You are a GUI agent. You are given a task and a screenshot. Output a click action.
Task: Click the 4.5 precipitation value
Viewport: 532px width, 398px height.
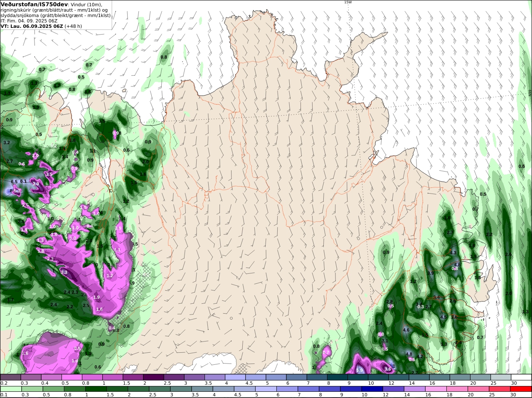pyautogui.click(x=443, y=317)
